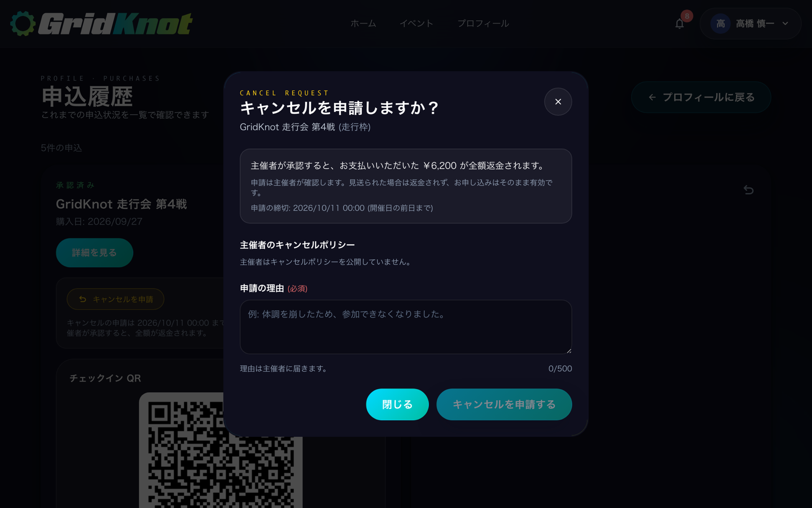Submit with キャンセルを申請する button

504,404
